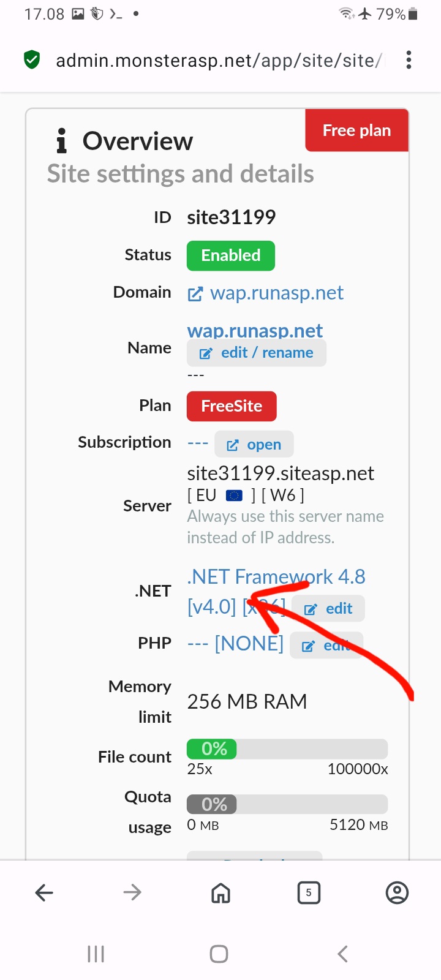The width and height of the screenshot is (441, 980).
Task: Tap the green secure shield icon
Action: tap(32, 60)
